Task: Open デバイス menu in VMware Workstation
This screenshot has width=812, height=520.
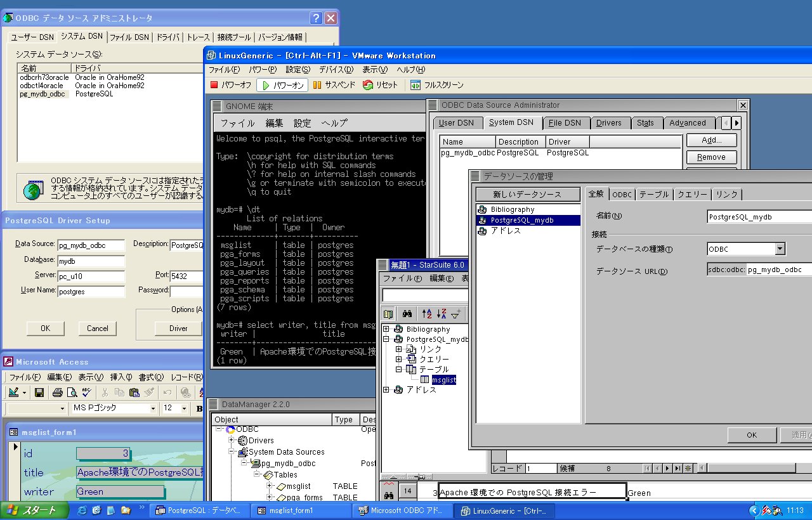Action: coord(336,70)
